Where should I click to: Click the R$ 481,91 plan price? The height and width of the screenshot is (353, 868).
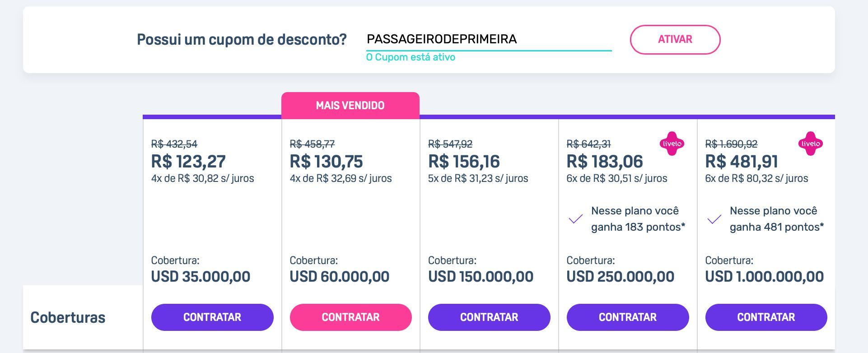pyautogui.click(x=742, y=162)
